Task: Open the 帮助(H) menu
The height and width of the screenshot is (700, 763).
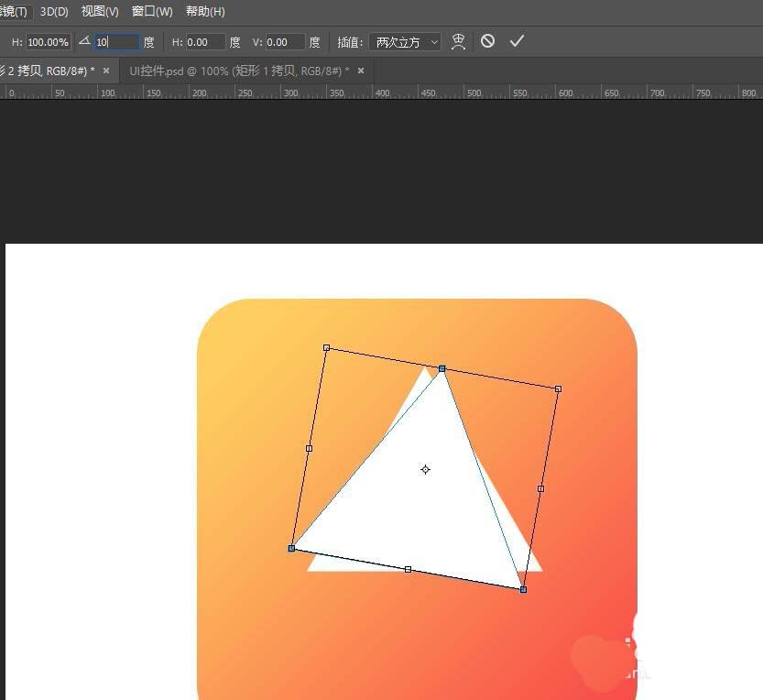Action: [203, 12]
